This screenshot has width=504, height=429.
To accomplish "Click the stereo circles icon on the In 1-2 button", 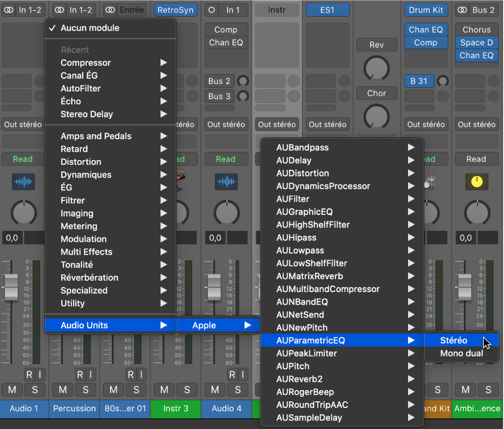I will point(9,10).
